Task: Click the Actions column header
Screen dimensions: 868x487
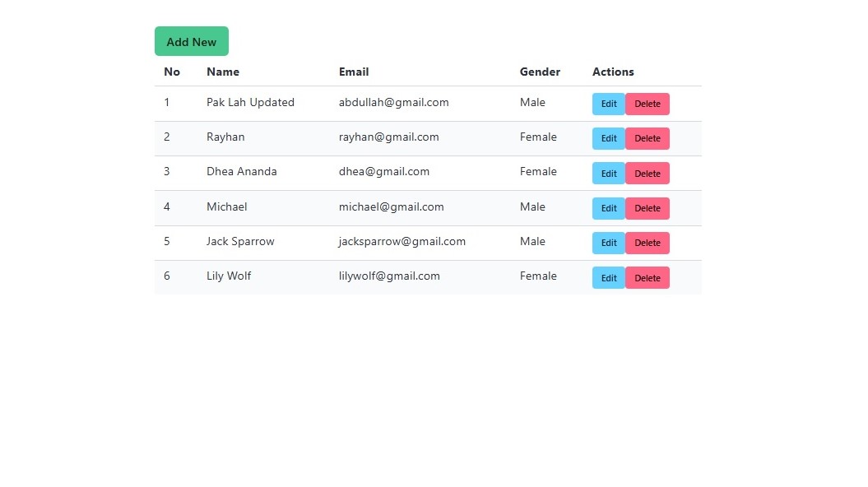Action: coord(613,72)
